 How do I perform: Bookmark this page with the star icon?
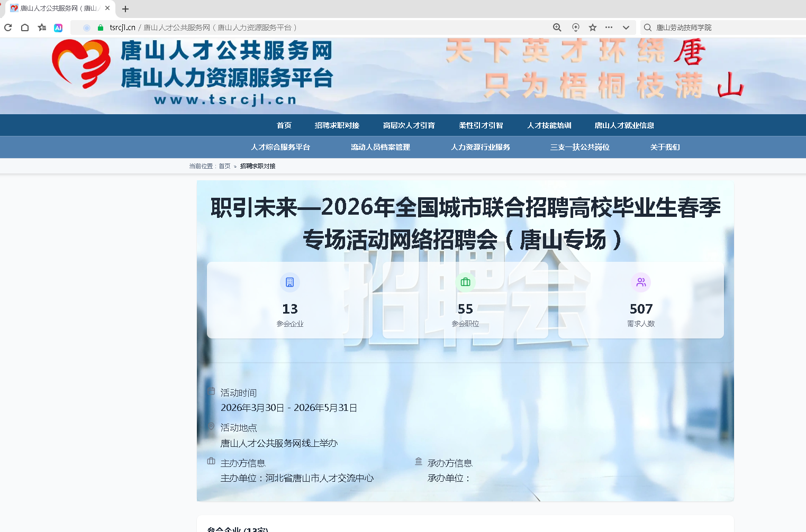(x=593, y=27)
